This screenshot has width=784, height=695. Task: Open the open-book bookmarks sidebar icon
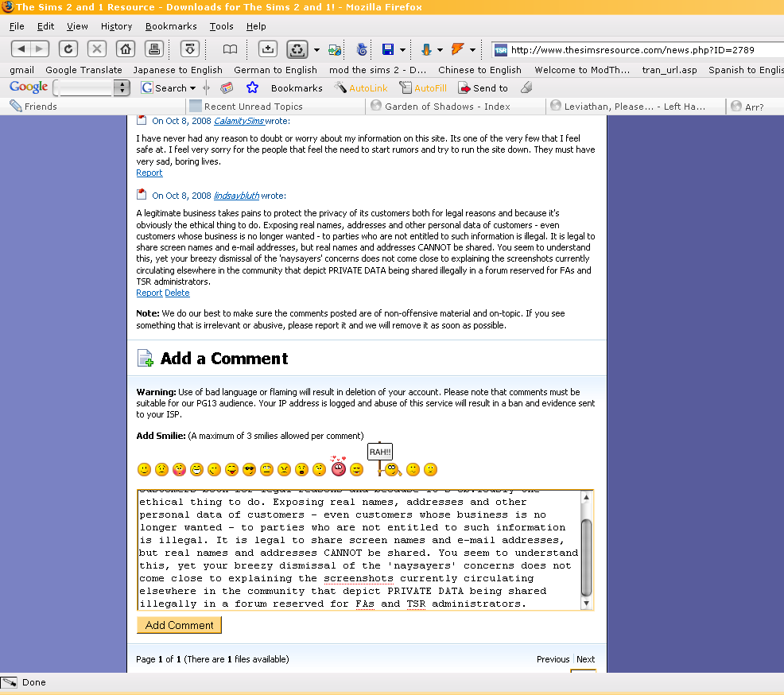coord(230,49)
